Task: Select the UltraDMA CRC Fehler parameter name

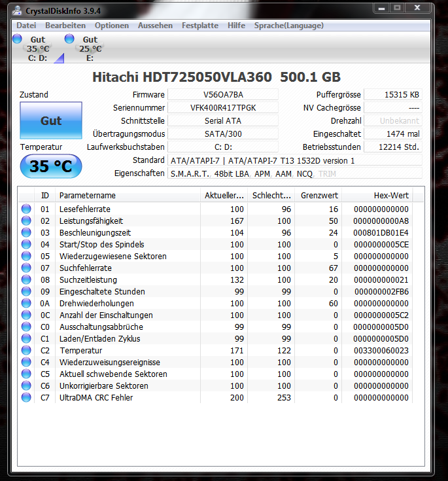Action: point(96,398)
